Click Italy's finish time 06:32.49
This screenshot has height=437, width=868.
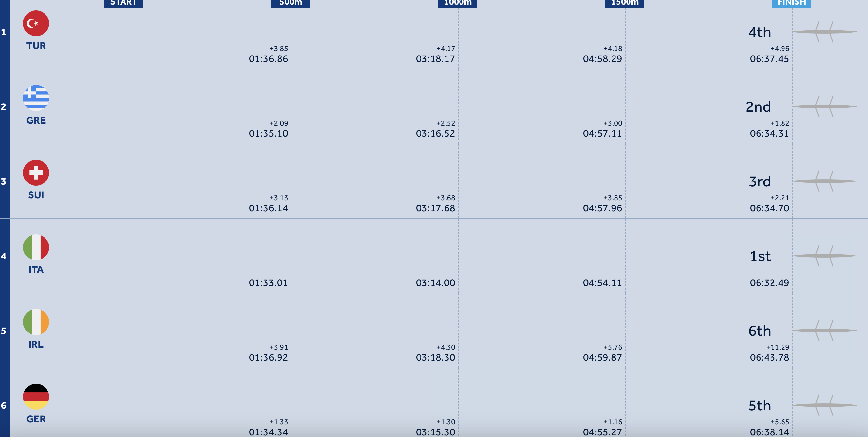[x=769, y=283]
